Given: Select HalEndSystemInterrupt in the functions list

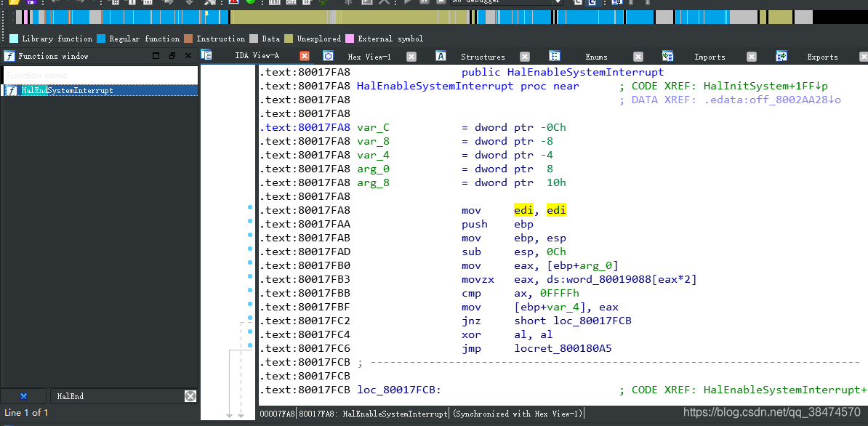Looking at the screenshot, I should point(100,90).
